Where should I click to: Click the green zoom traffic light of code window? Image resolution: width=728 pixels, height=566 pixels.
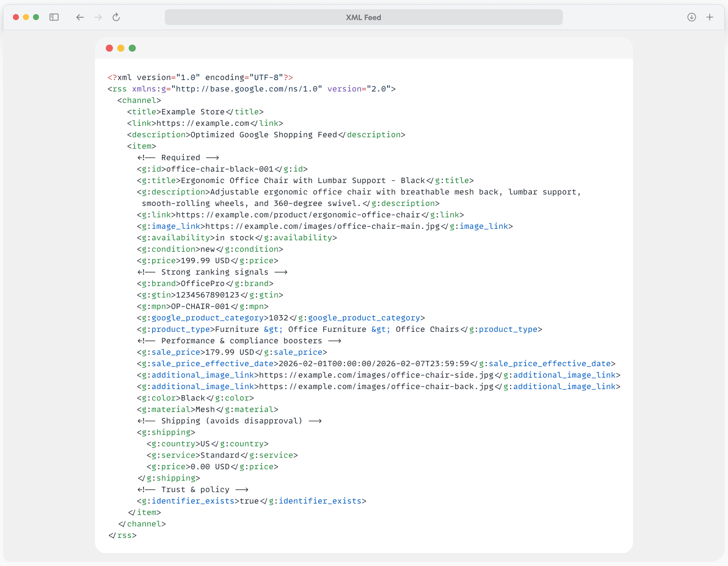pos(132,48)
